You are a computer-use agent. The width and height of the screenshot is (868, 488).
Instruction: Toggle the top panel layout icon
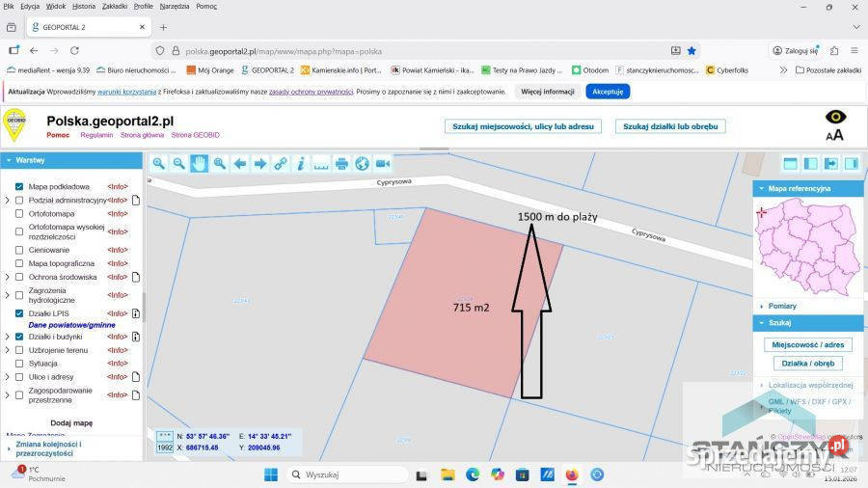(791, 163)
